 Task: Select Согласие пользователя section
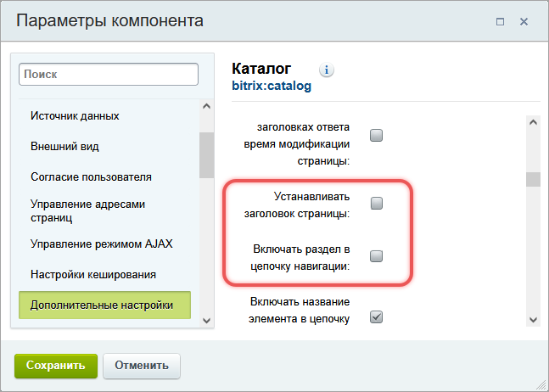(91, 176)
